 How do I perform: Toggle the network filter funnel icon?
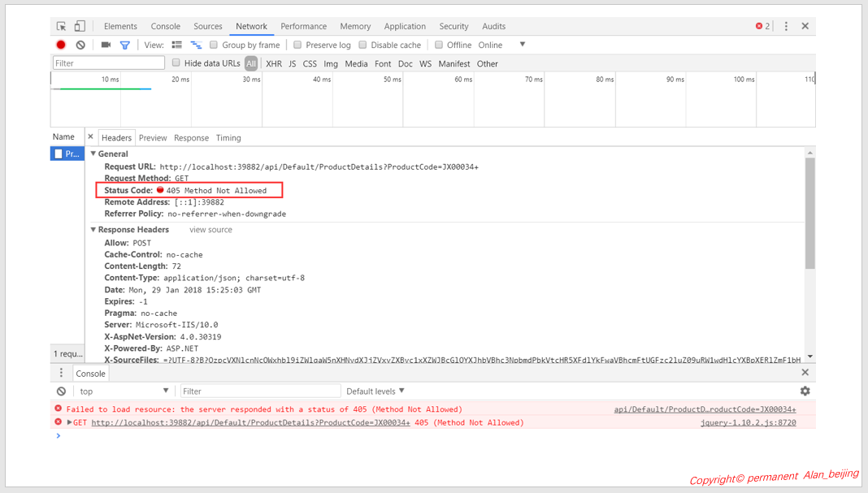tap(125, 45)
